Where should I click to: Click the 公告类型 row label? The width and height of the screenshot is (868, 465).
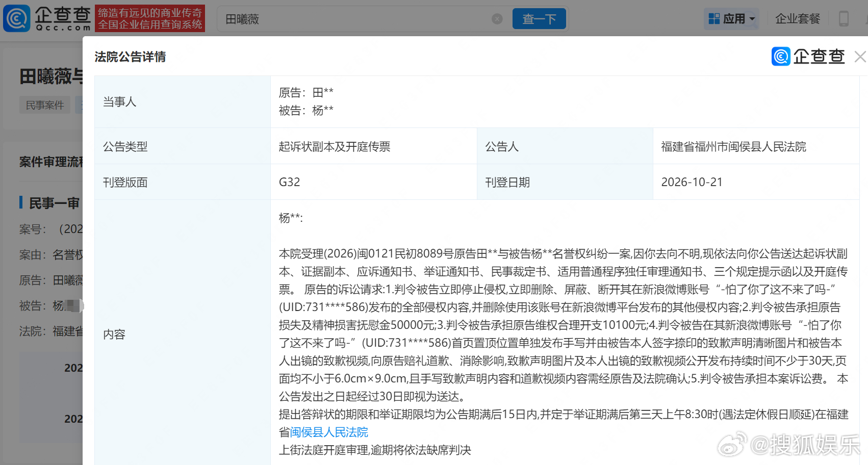(x=125, y=147)
